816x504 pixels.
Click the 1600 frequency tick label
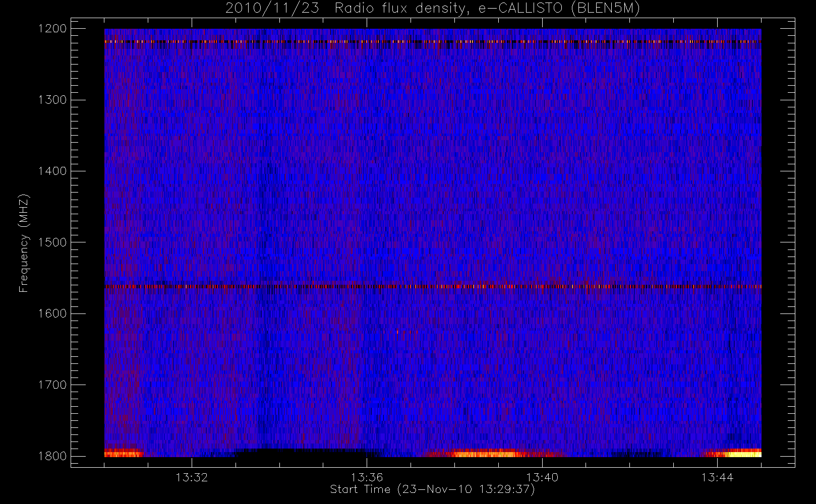tap(52, 313)
